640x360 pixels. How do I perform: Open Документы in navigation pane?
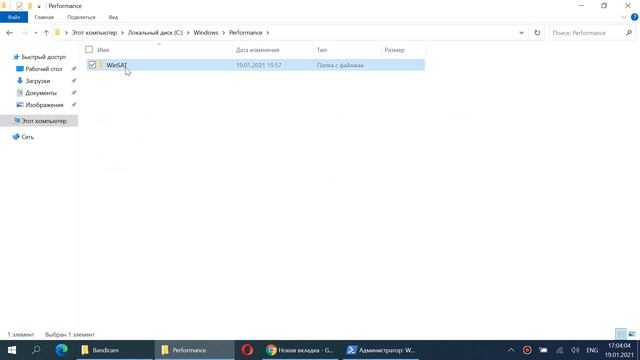tap(41, 93)
